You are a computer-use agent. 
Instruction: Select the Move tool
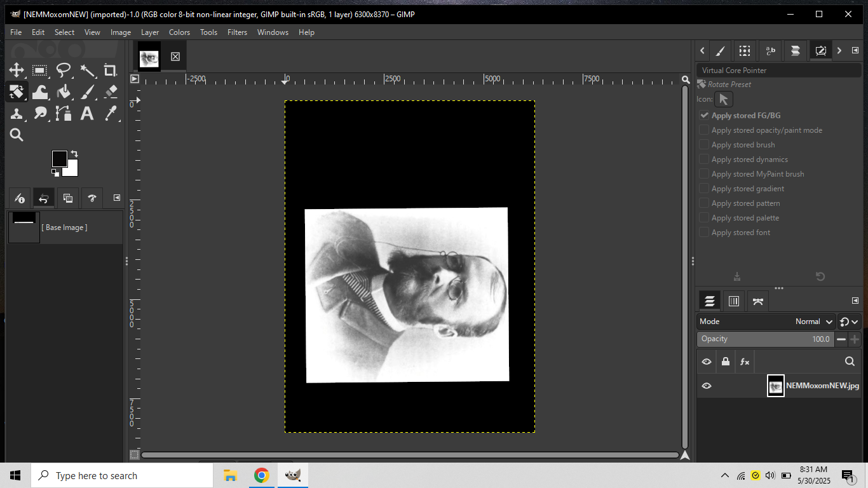(17, 71)
